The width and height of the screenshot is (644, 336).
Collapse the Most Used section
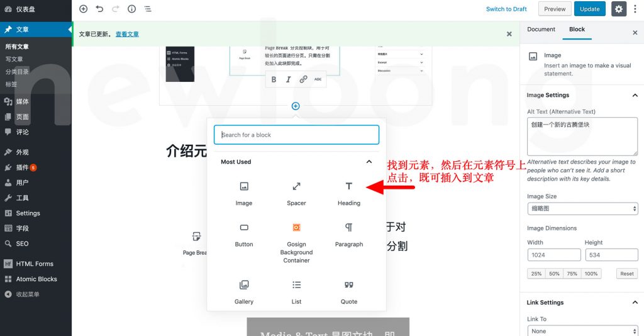[x=369, y=162]
